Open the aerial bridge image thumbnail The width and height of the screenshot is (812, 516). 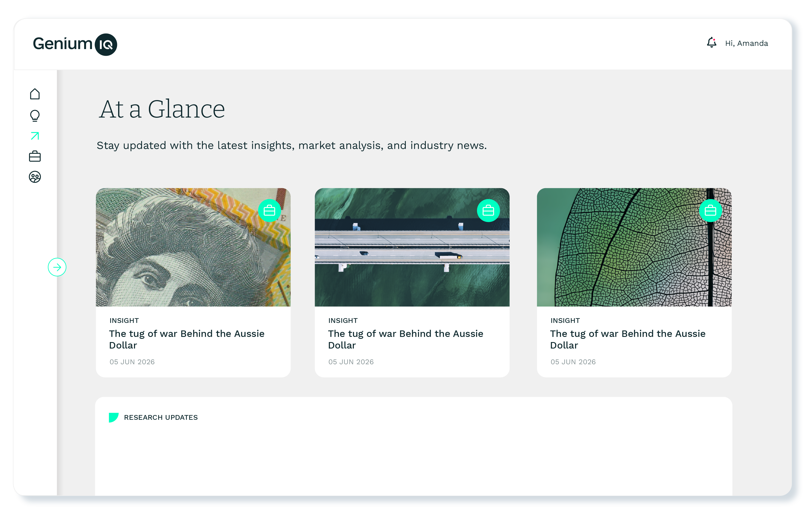412,247
